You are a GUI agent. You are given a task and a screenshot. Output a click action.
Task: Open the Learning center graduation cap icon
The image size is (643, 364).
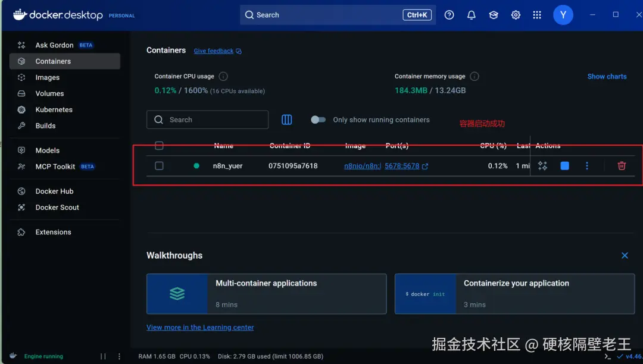(494, 15)
